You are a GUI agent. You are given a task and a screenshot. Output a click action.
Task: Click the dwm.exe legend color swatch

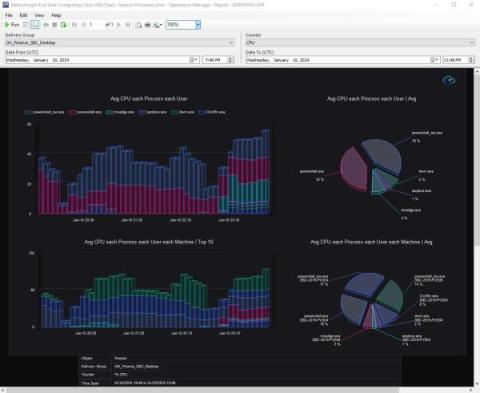[174, 112]
